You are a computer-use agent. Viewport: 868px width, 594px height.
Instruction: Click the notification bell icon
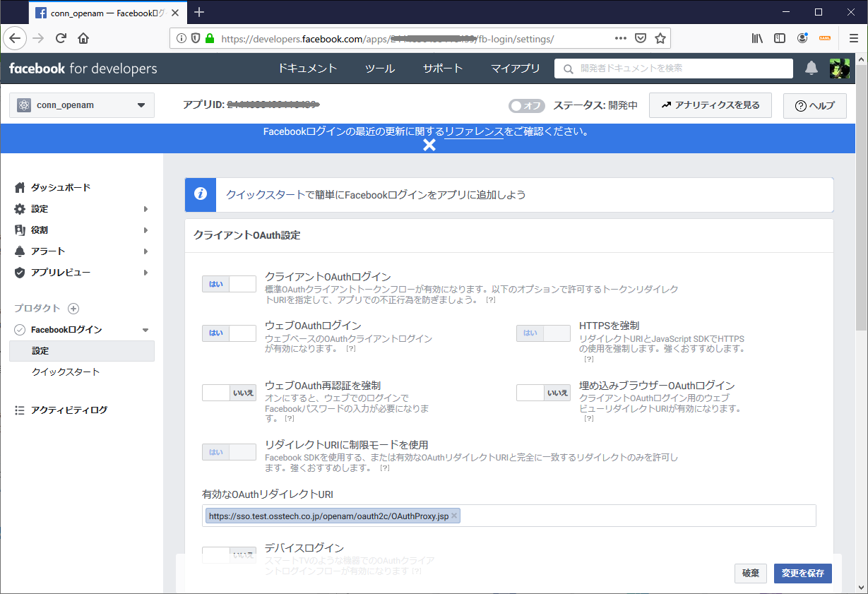811,69
